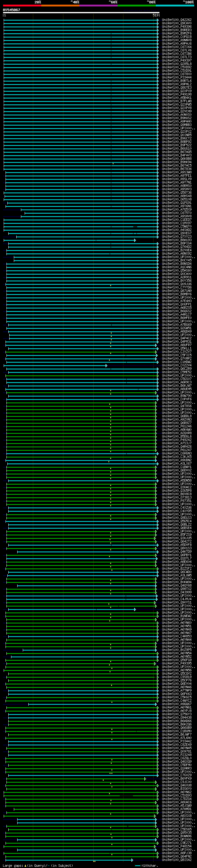Open hit UniRef100_B9RER3

[x=177, y=30]
